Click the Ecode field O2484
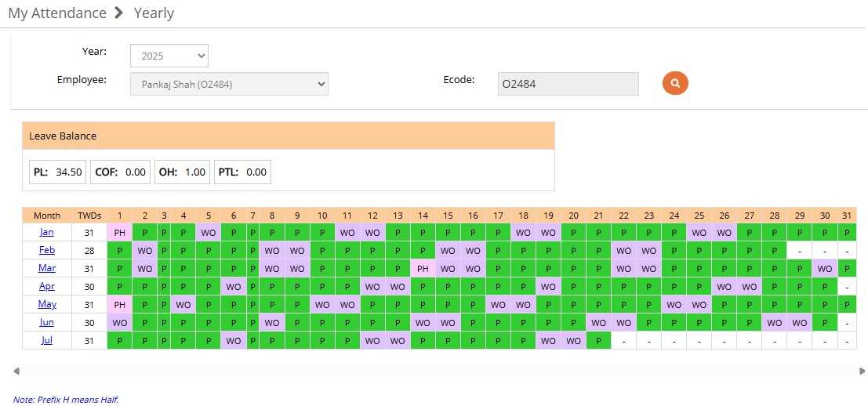The image size is (868, 406). 568,84
